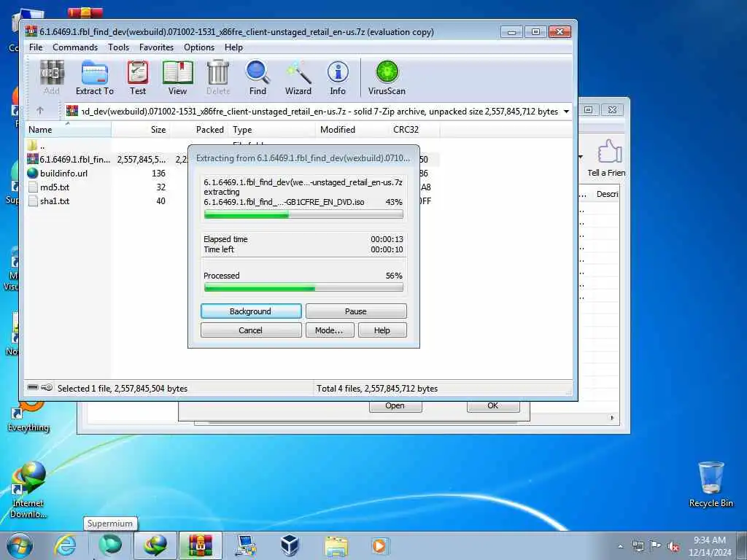Click the Tell a Friend thumbs-up icon

point(609,152)
